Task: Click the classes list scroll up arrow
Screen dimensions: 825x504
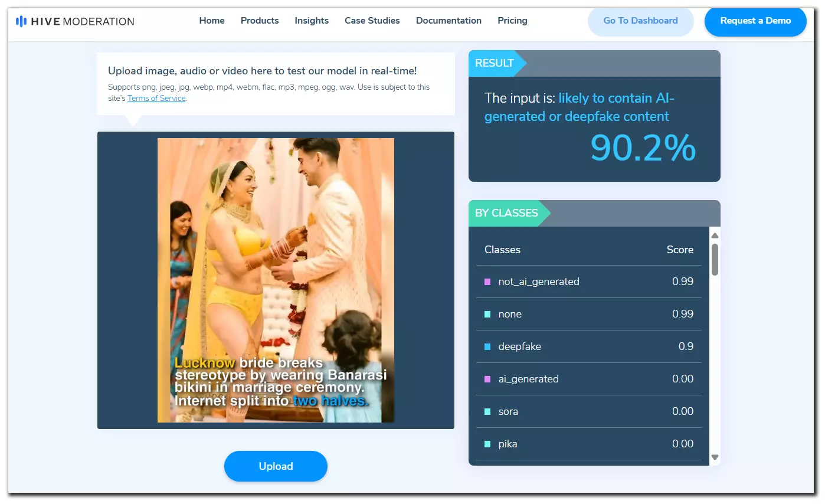Action: pyautogui.click(x=715, y=235)
